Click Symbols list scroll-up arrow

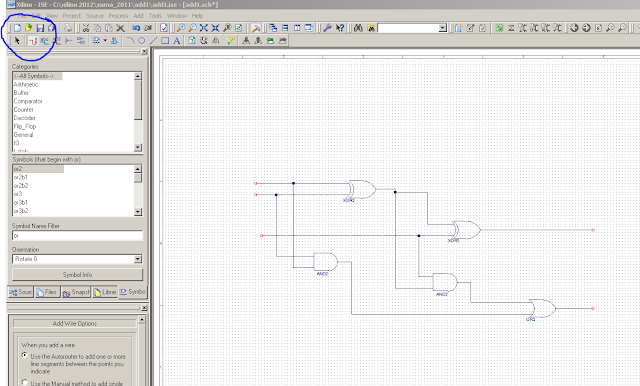click(138, 169)
